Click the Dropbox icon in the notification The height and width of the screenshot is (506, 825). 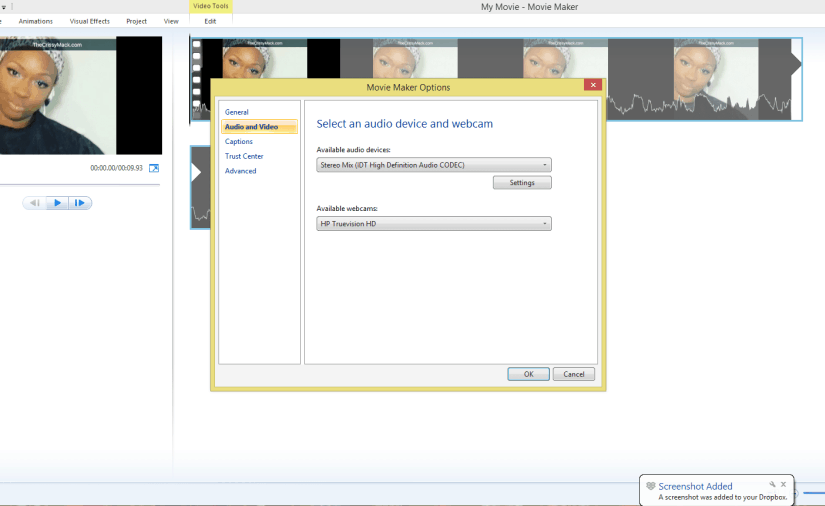click(x=651, y=486)
